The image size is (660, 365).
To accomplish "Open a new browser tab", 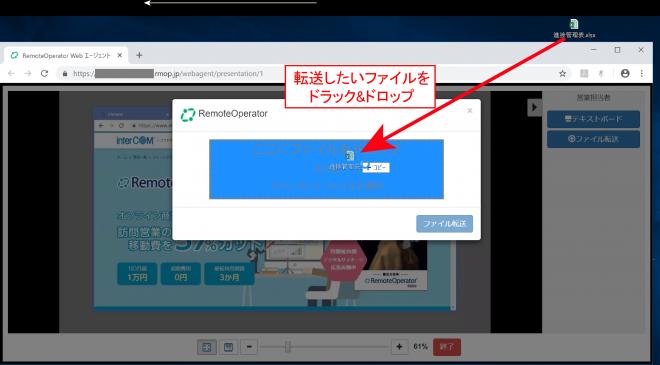I will pos(139,55).
